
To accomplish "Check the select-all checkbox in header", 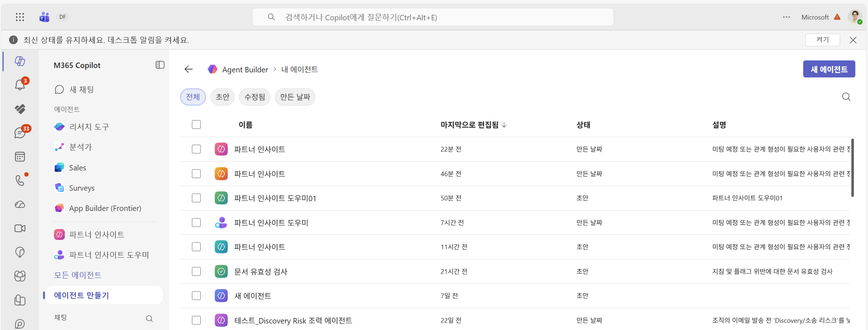I will pyautogui.click(x=196, y=124).
